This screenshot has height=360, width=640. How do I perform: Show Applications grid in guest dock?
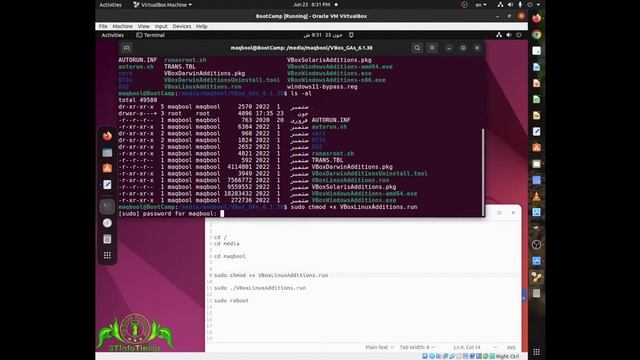[x=107, y=256]
